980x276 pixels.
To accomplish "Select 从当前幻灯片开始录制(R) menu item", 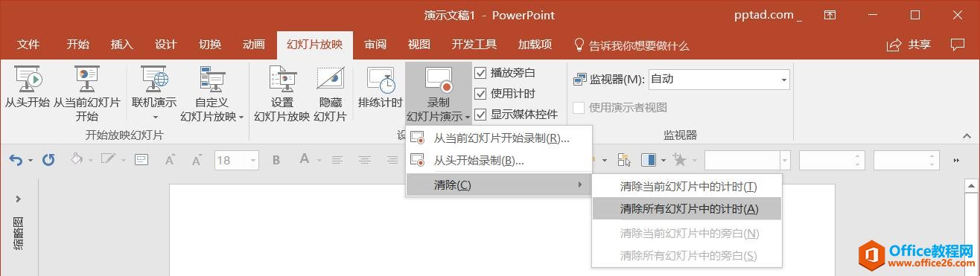I will (x=499, y=138).
